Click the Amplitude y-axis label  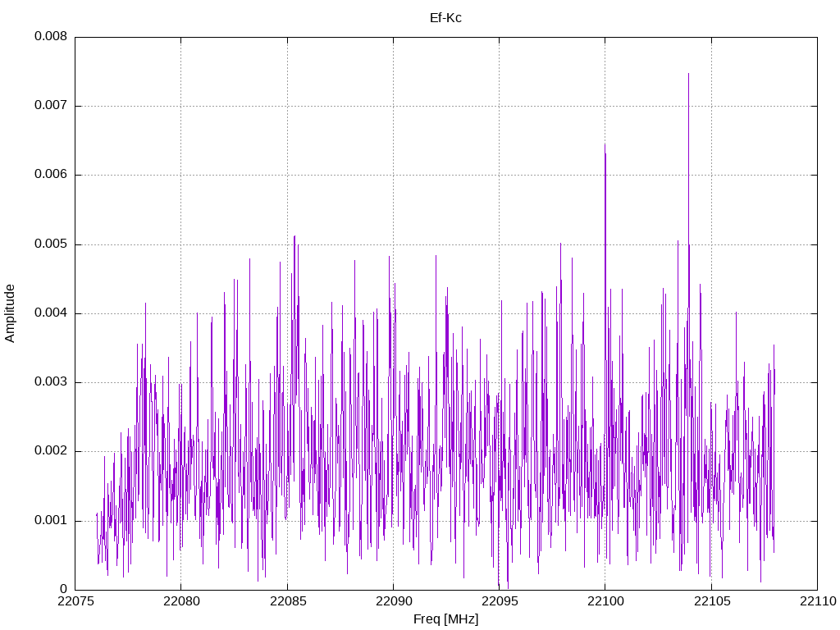10,313
